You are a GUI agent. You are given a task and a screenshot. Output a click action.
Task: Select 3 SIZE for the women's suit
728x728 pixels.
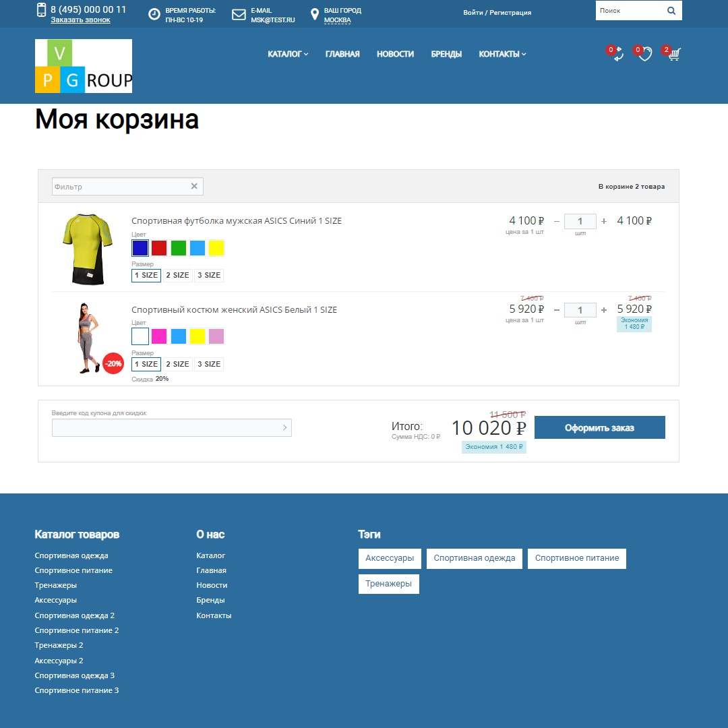coord(209,364)
